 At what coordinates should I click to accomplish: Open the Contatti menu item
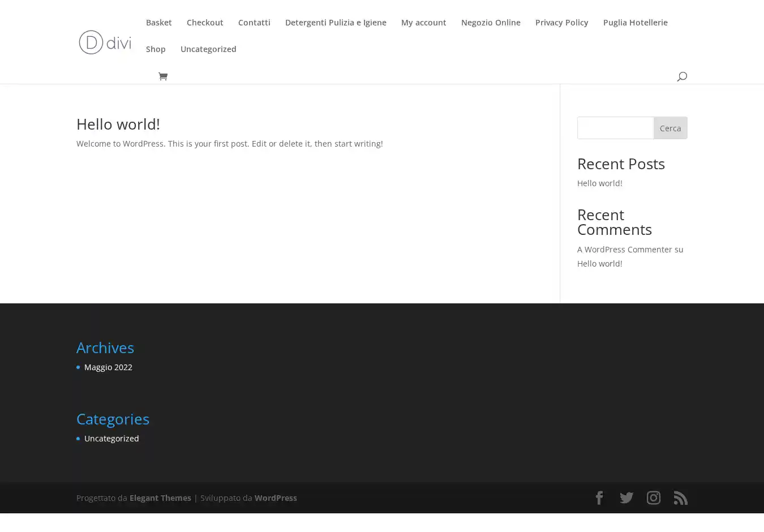point(254,23)
